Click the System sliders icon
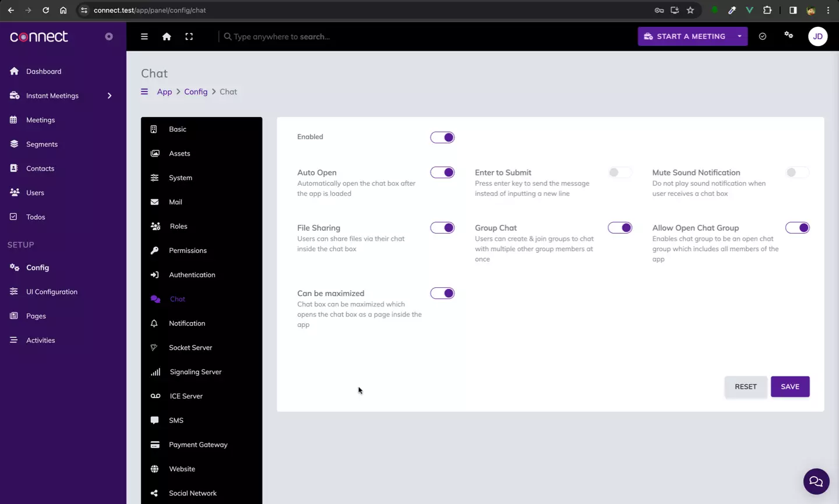The image size is (839, 504). click(x=154, y=178)
